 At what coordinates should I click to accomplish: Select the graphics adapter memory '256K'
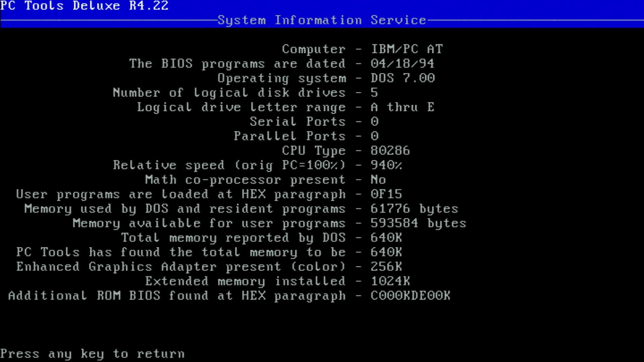(x=386, y=266)
